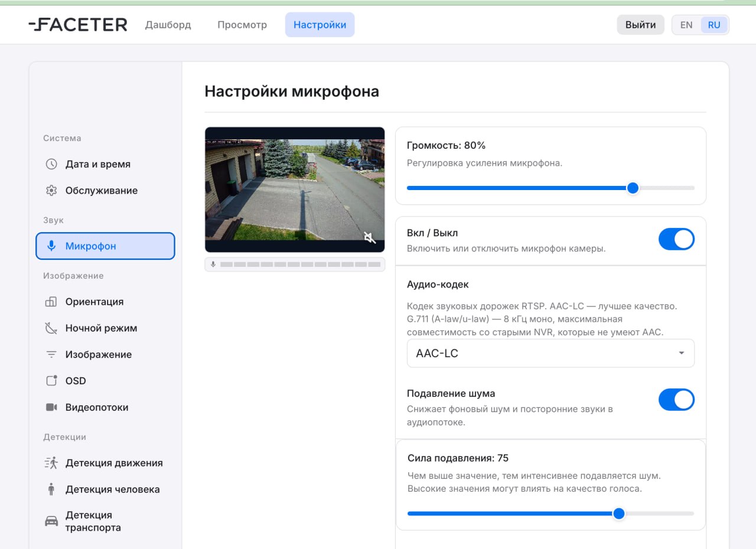Click the dropdown arrow in the audio codec field
The image size is (756, 549).
(x=682, y=354)
